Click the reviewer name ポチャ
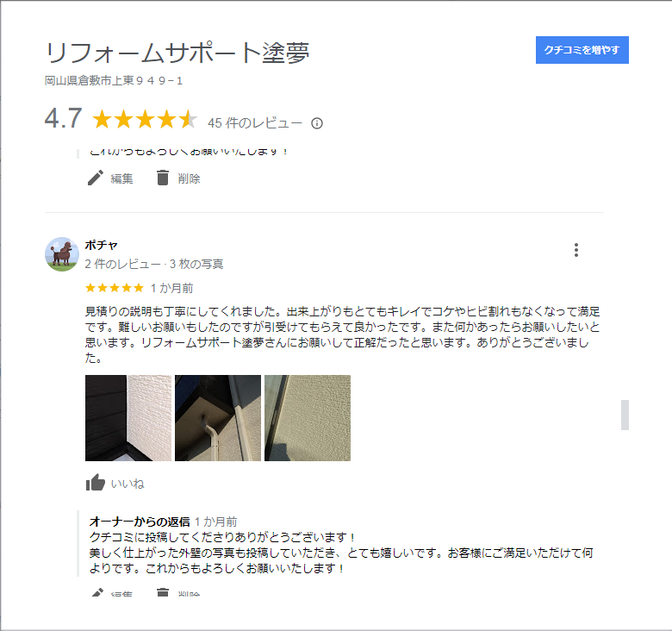This screenshot has width=672, height=631. tap(101, 245)
